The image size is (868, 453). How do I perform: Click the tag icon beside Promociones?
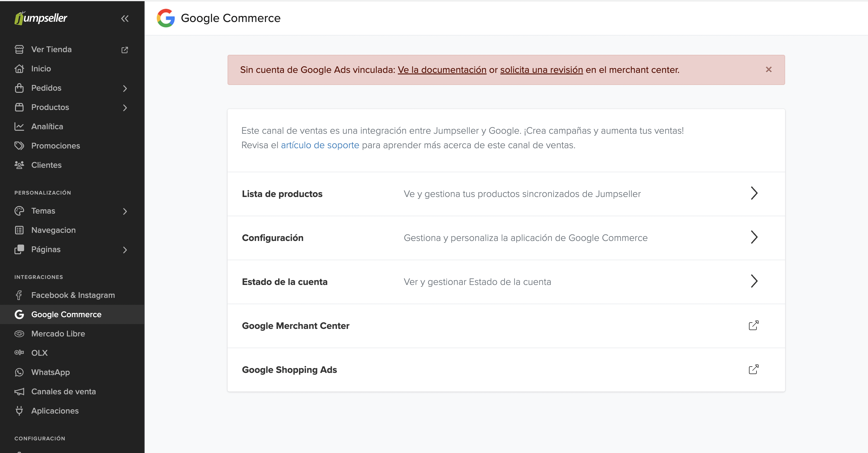tap(19, 146)
